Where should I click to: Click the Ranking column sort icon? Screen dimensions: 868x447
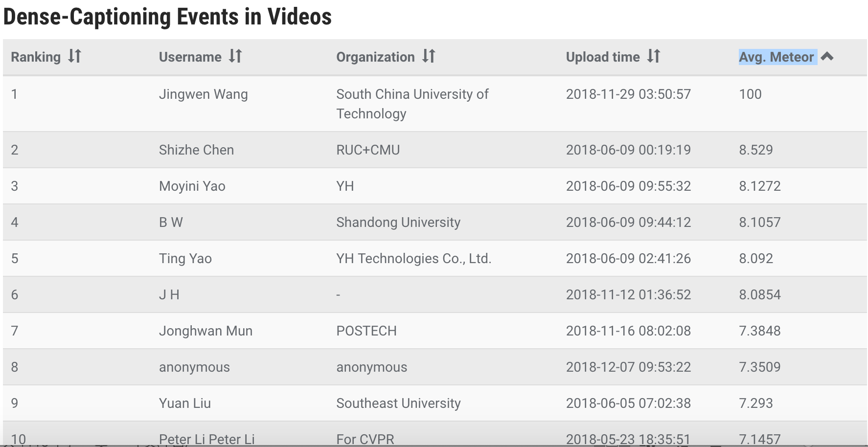coord(74,57)
